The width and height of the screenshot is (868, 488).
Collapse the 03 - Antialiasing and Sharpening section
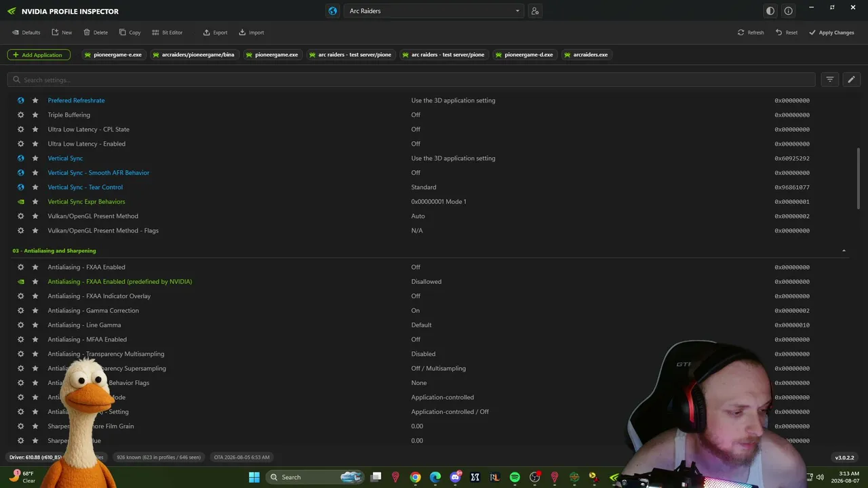[844, 251]
